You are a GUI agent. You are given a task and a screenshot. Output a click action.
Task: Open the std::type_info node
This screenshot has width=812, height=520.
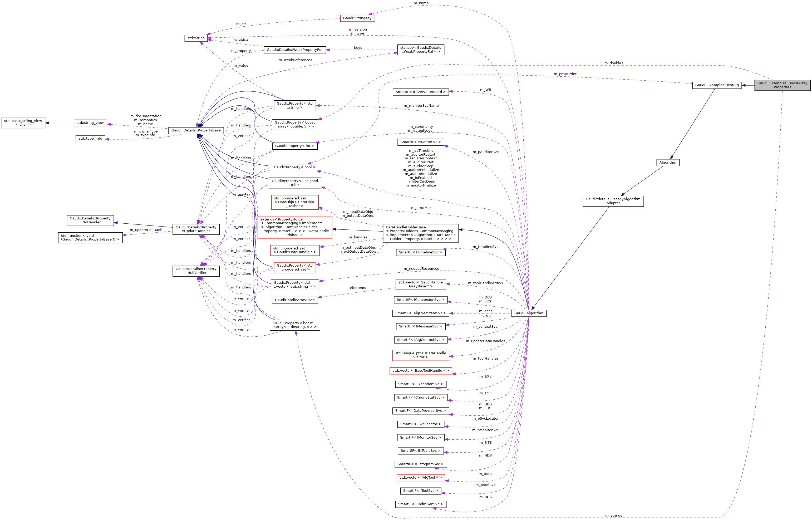click(x=90, y=139)
